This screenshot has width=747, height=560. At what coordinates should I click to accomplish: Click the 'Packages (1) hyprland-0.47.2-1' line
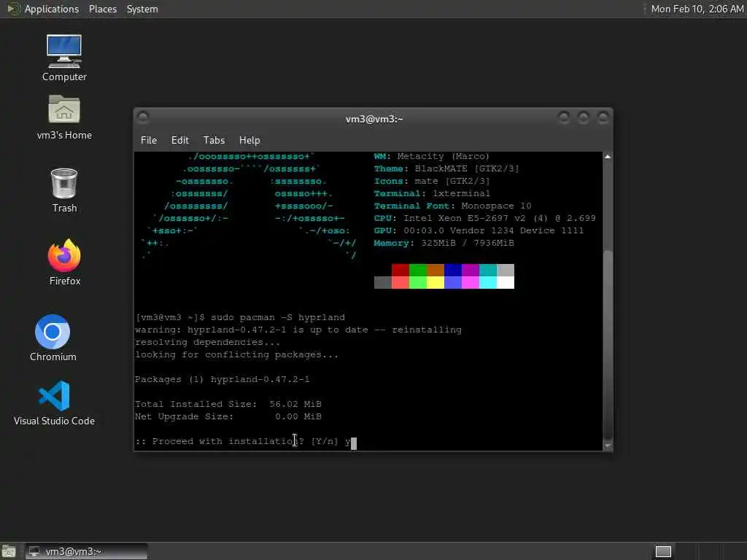tap(222, 379)
